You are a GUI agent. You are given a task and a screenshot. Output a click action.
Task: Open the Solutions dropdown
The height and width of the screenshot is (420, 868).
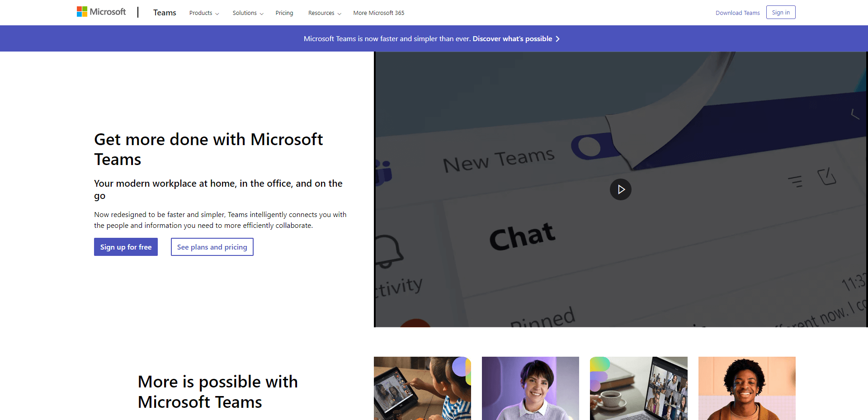point(248,13)
